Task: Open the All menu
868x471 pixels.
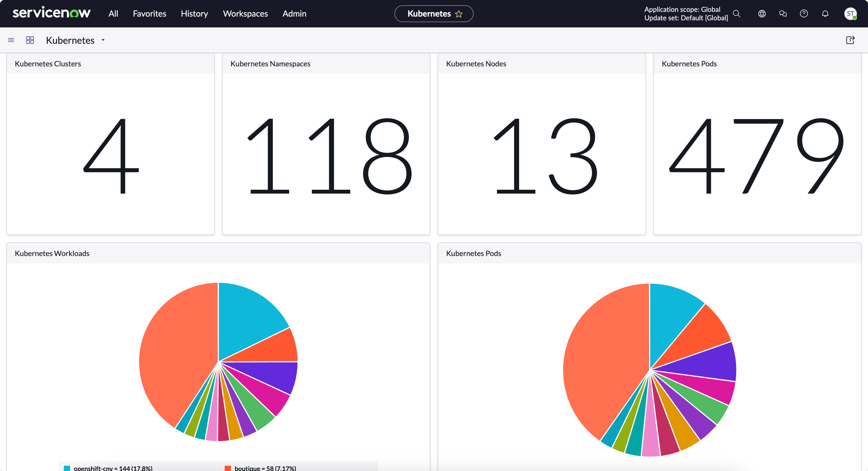Action: point(113,13)
